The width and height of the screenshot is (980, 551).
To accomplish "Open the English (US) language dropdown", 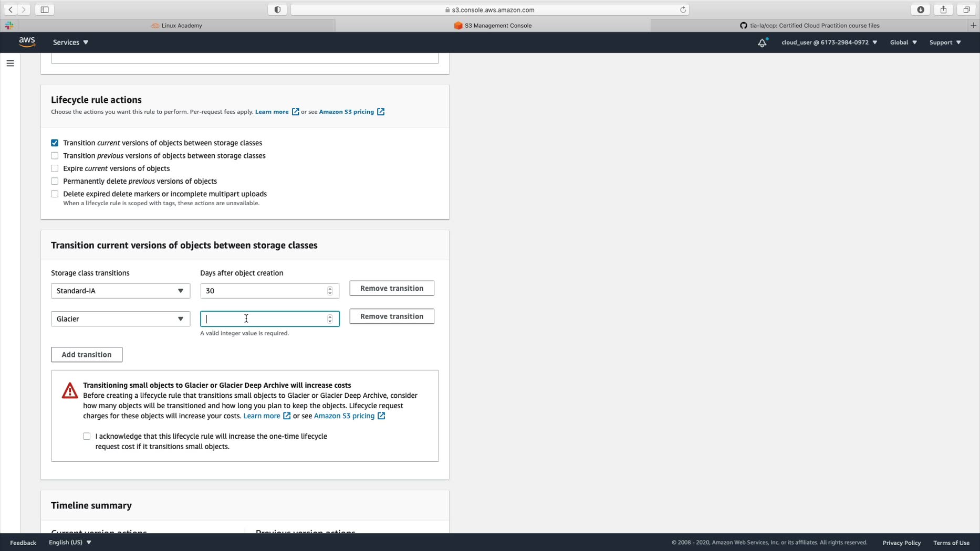I will [x=70, y=542].
